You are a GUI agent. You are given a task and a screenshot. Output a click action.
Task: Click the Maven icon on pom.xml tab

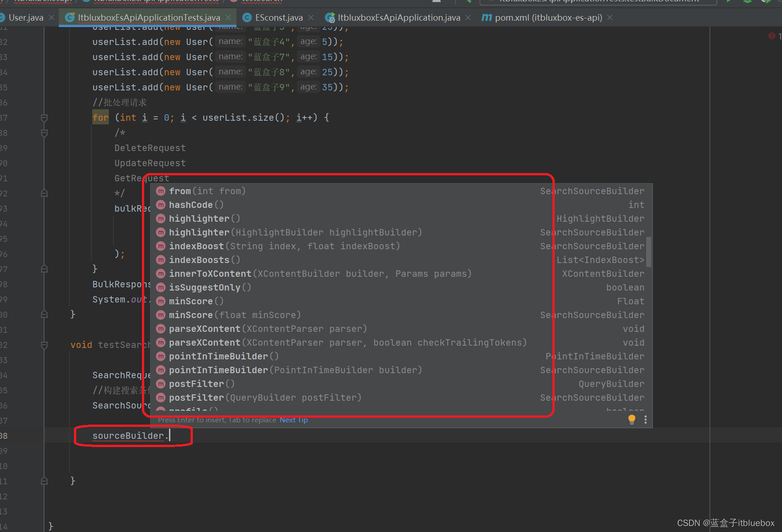click(x=486, y=17)
